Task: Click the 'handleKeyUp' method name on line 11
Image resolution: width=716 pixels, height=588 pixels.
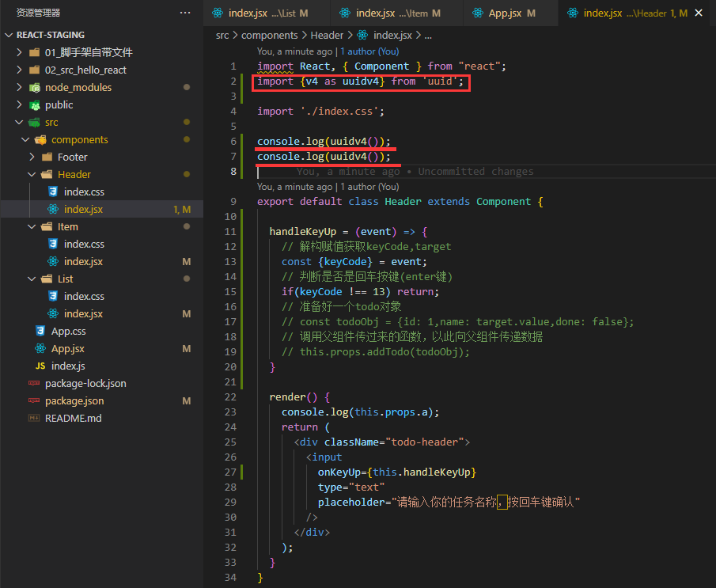Action: pyautogui.click(x=303, y=232)
